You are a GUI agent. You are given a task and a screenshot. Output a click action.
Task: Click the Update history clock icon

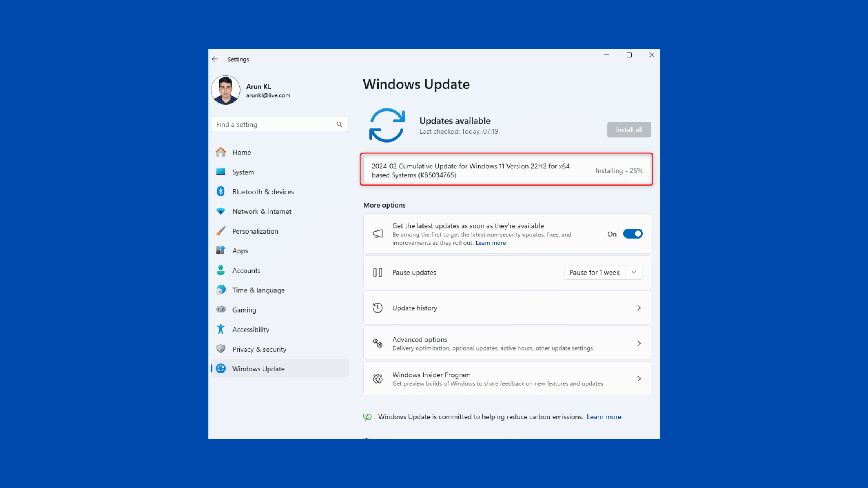pos(377,308)
